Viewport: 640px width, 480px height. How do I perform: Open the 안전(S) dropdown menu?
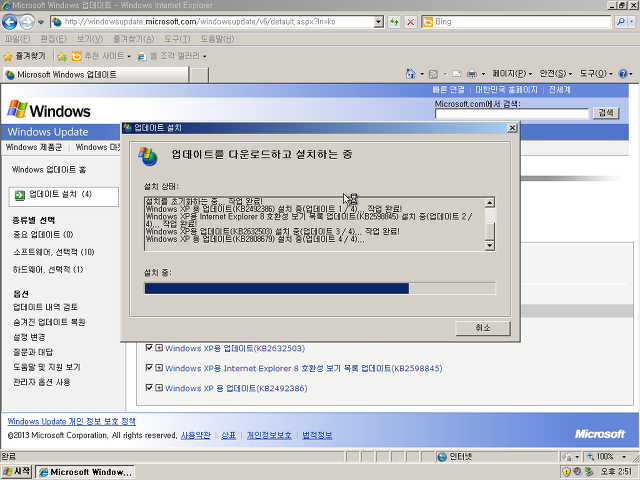coord(556,74)
